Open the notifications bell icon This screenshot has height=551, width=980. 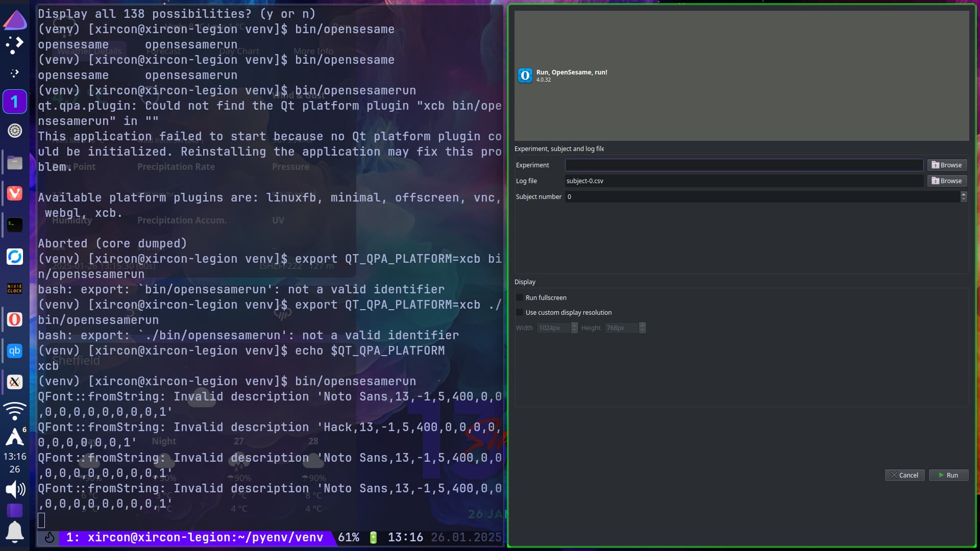point(15,532)
